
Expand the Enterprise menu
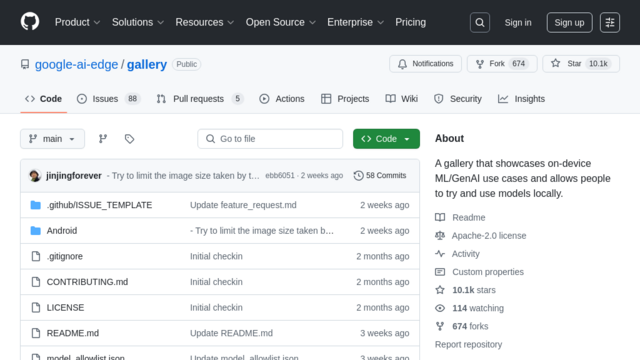(356, 22)
